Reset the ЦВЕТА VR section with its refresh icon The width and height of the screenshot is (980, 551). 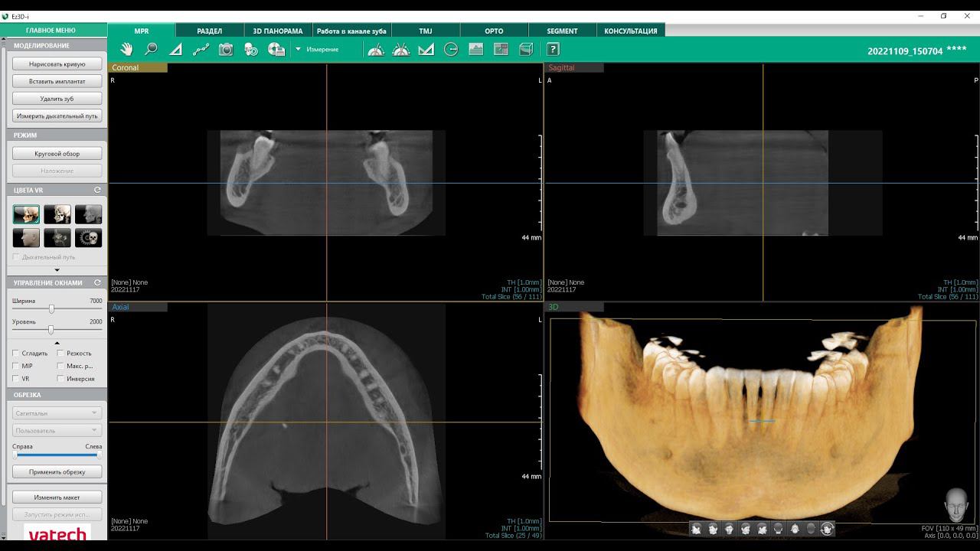point(97,190)
